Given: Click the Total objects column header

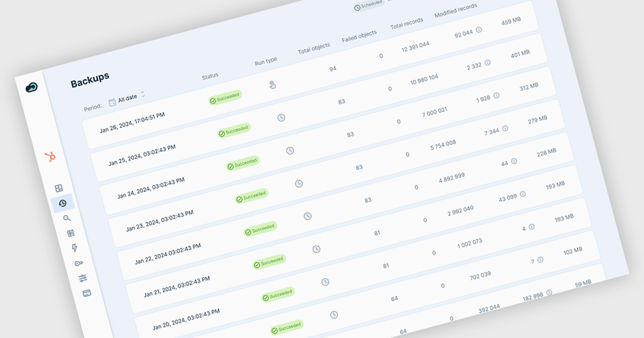Looking at the screenshot, I should (x=314, y=48).
